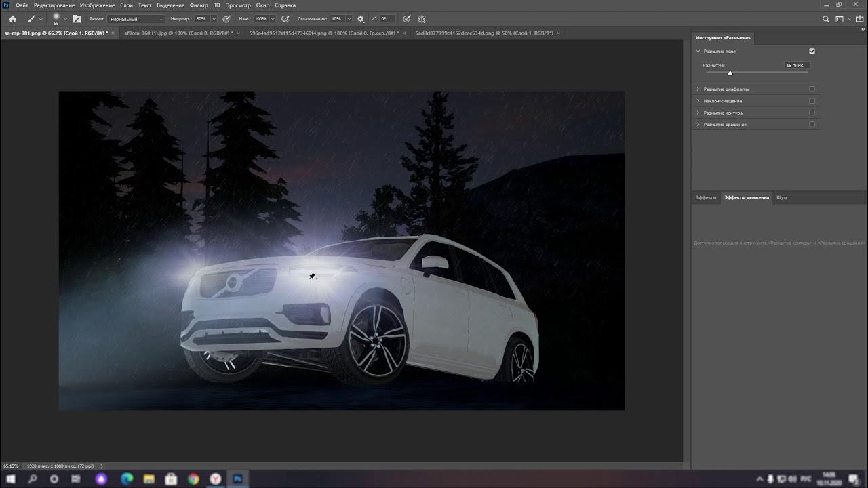Expand the Размытие диафрагмы section

pyautogui.click(x=698, y=89)
